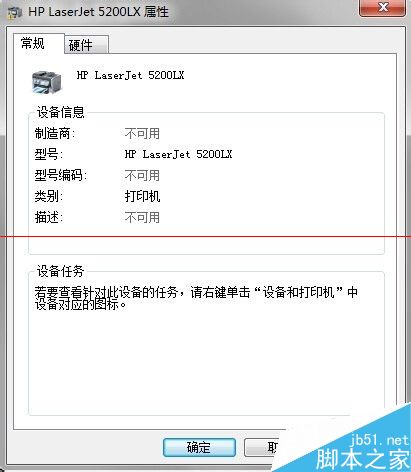Screen dimensions: 411x472
Task: Select the 常规 tab
Action: (39, 43)
